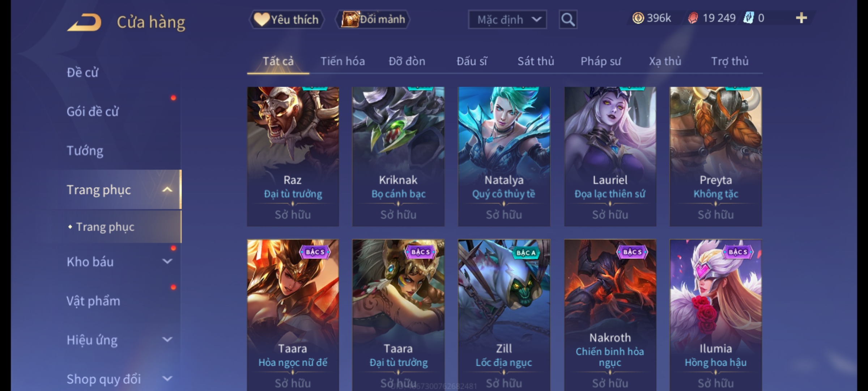Select the Natalya Quý cô thủy tề skin
Image resolution: width=868 pixels, height=391 pixels.
tap(504, 156)
